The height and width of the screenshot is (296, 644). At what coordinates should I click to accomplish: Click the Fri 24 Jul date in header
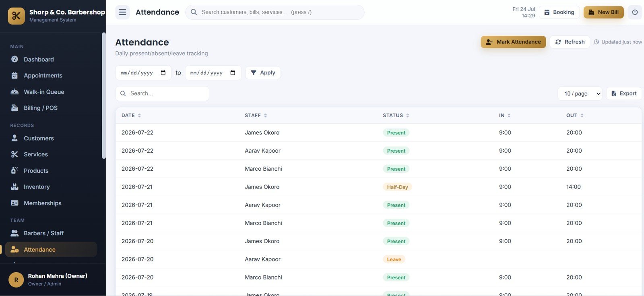pos(524,9)
